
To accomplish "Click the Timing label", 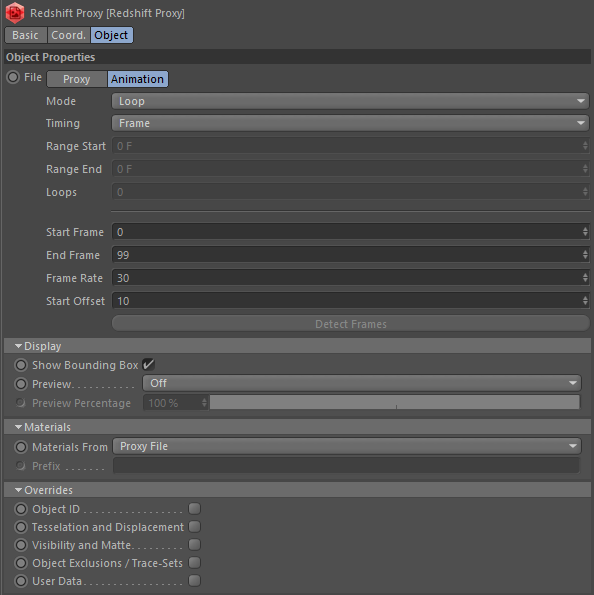I will tap(63, 123).
